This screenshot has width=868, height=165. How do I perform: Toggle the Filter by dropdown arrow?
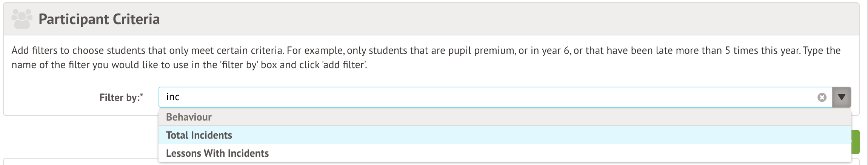click(x=841, y=97)
